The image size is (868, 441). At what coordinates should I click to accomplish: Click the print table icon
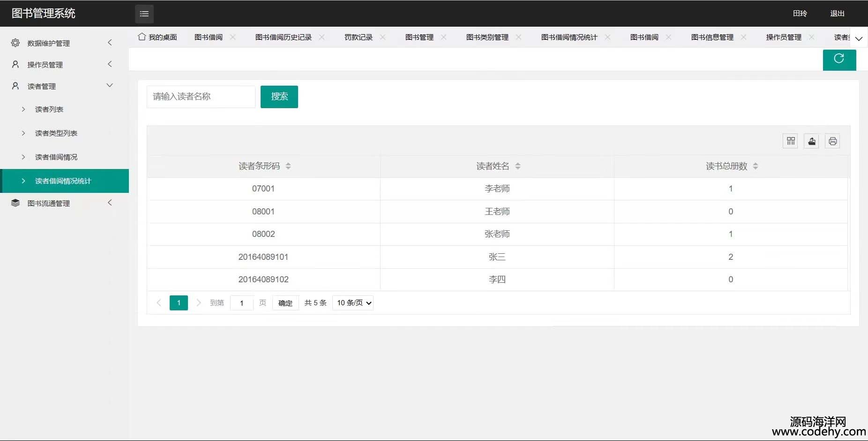832,141
